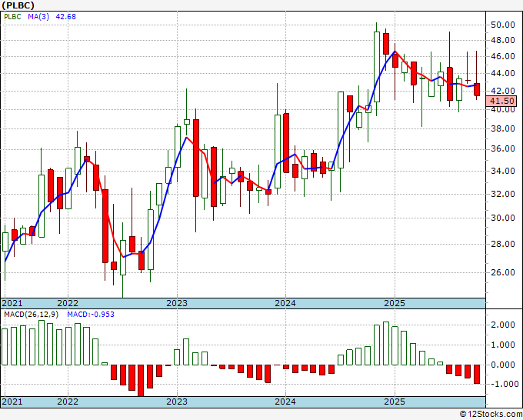The height and width of the screenshot is (420, 523).
Task: Click 2023 on the MACD panel time axis
Action: (177, 402)
